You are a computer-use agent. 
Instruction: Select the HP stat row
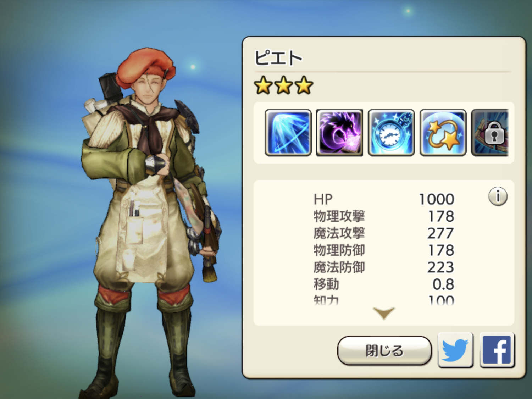tap(384, 199)
